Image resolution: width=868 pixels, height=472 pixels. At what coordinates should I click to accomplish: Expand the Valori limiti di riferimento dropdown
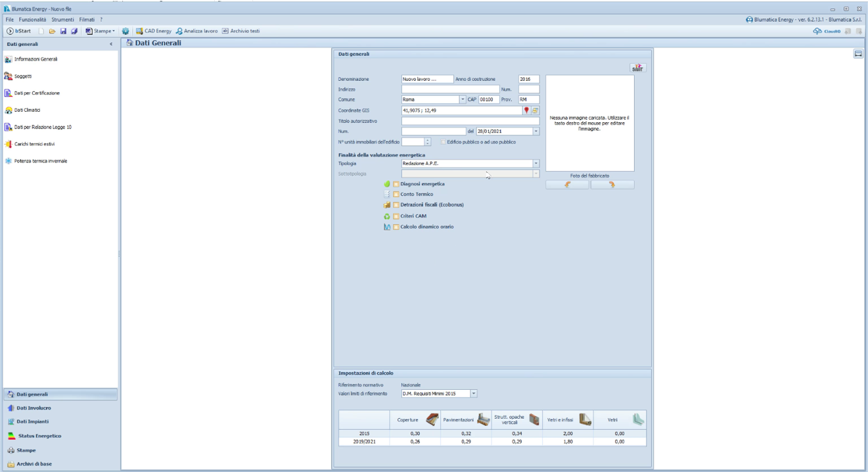click(x=474, y=394)
